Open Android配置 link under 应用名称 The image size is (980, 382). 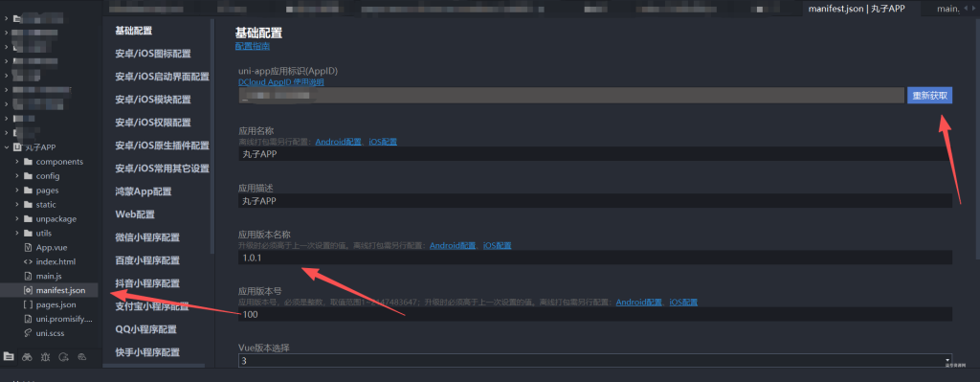[338, 142]
